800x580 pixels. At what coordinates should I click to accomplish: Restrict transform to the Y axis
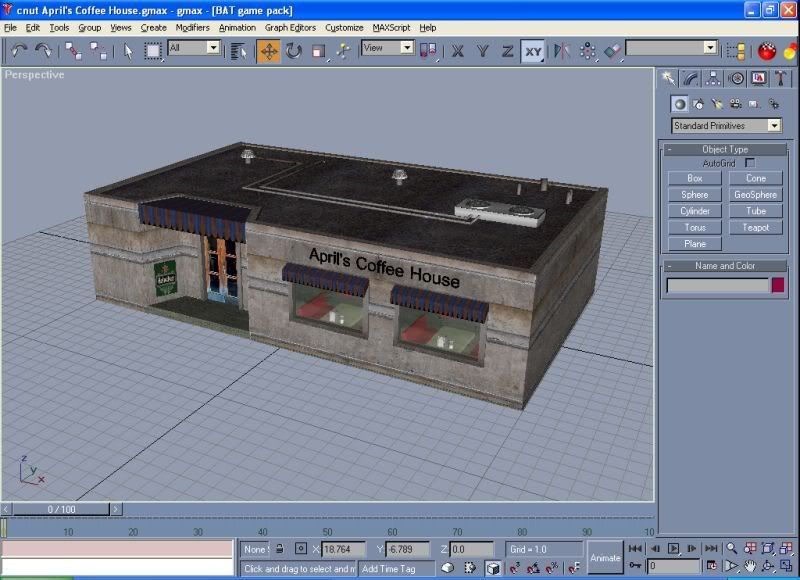pyautogui.click(x=483, y=51)
